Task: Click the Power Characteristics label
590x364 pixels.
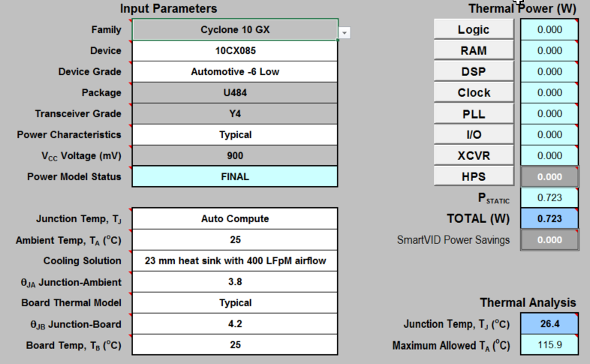Action: [x=69, y=135]
